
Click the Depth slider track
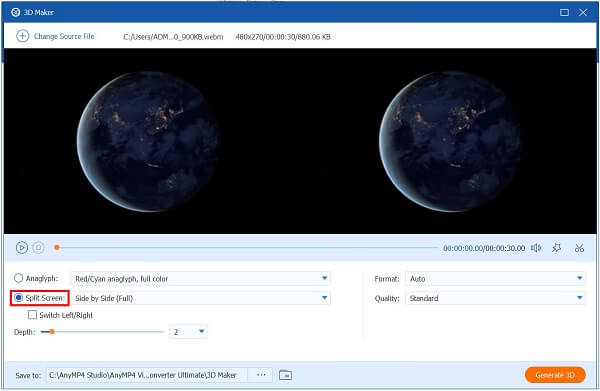(x=102, y=332)
